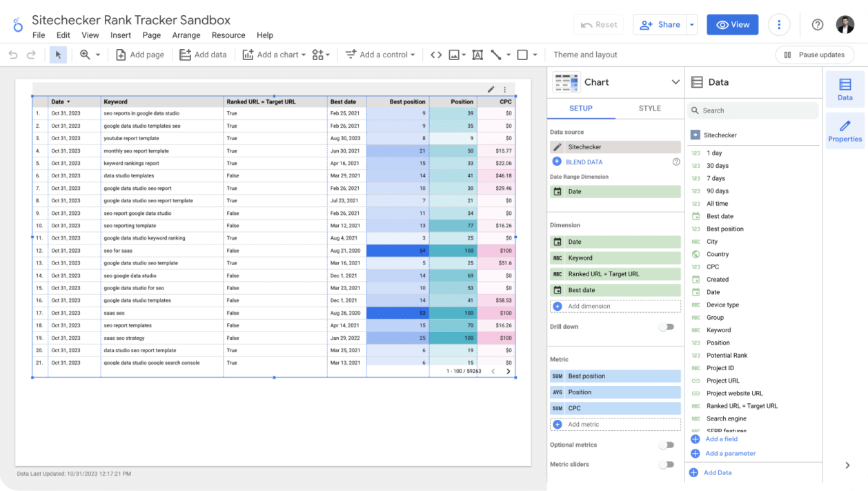Redo the last action

click(31, 55)
